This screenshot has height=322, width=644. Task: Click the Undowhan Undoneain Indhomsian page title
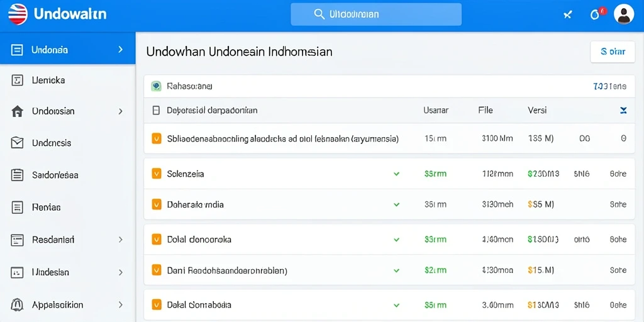click(x=239, y=52)
